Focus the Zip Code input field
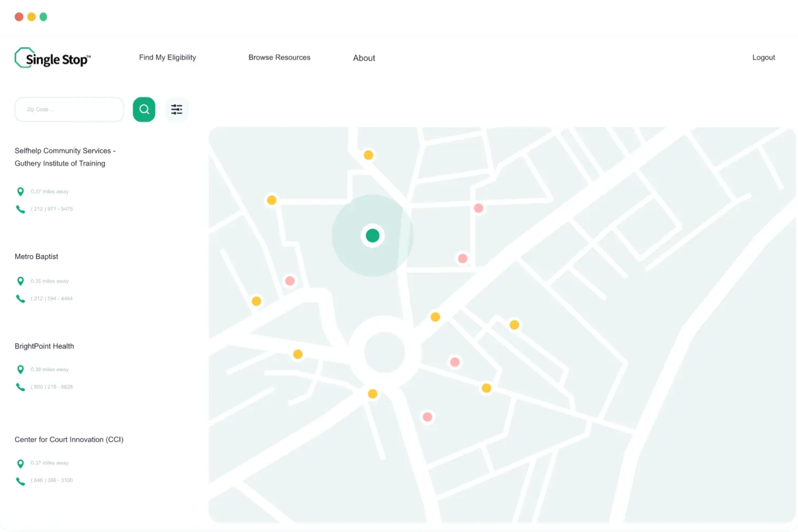 (69, 110)
